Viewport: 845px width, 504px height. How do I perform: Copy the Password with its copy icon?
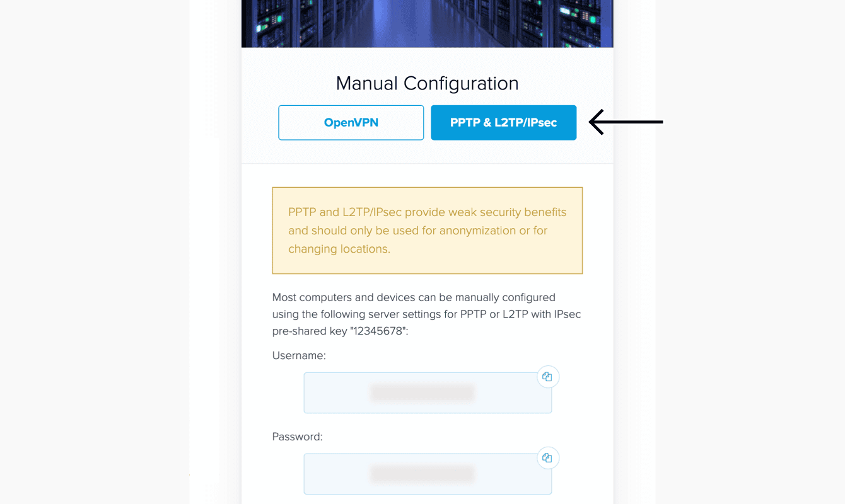[547, 458]
